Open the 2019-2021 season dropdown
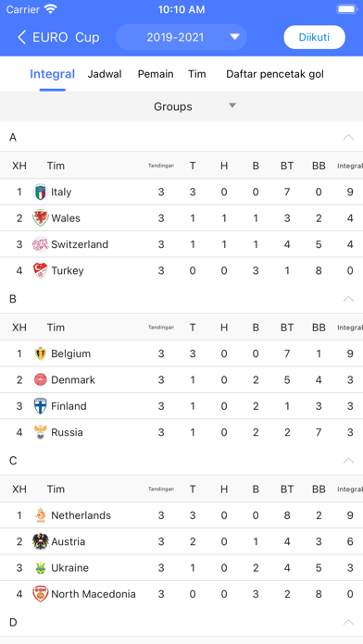Screen dimensions: 363x644 (x=181, y=37)
